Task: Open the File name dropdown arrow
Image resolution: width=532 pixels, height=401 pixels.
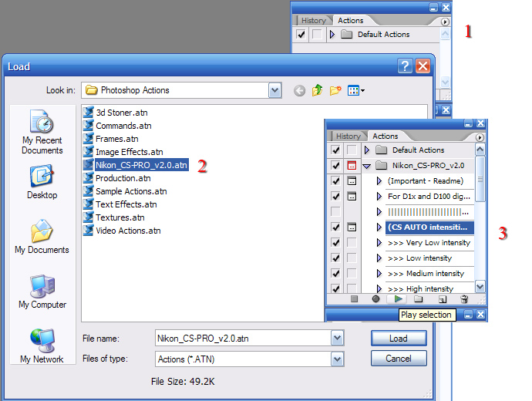Action: pyautogui.click(x=337, y=339)
